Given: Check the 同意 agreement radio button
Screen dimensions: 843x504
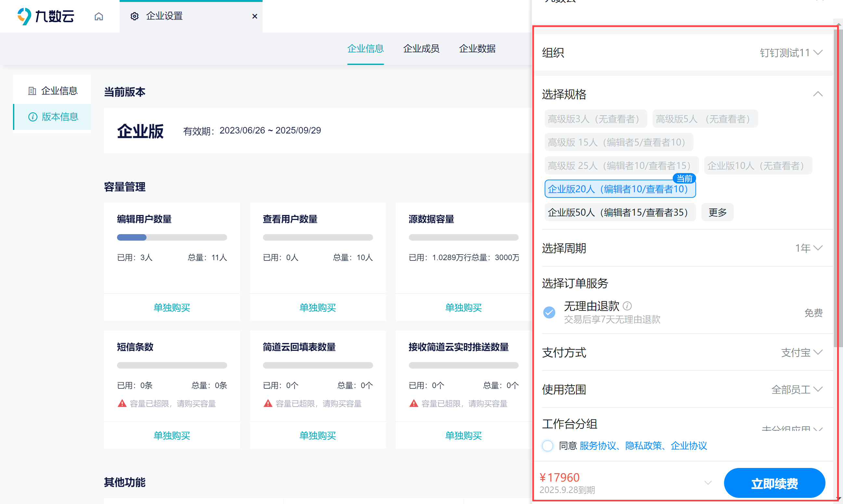Looking at the screenshot, I should (547, 446).
